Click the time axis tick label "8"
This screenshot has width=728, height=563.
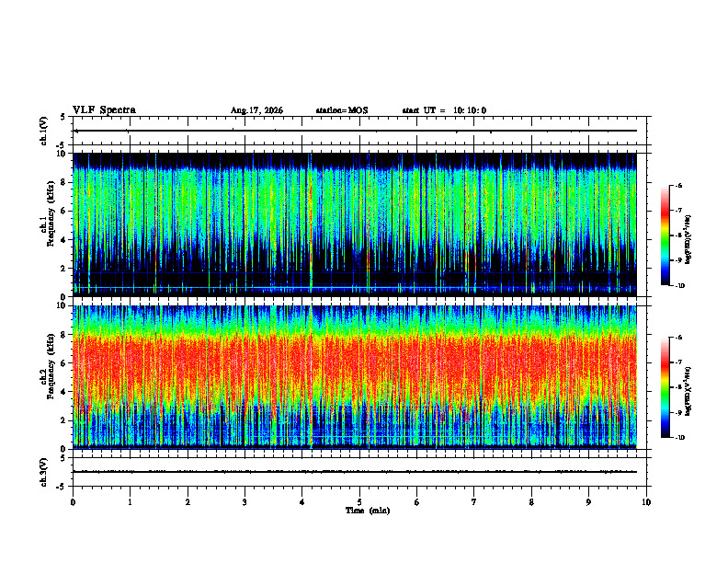pyautogui.click(x=531, y=502)
